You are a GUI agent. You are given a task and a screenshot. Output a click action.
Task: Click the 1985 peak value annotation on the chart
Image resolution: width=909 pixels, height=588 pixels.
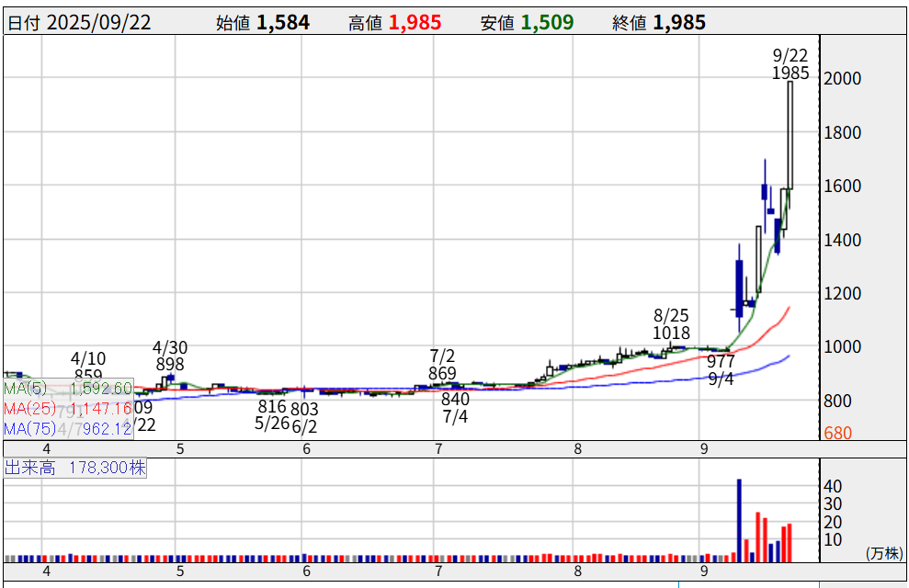pos(790,73)
